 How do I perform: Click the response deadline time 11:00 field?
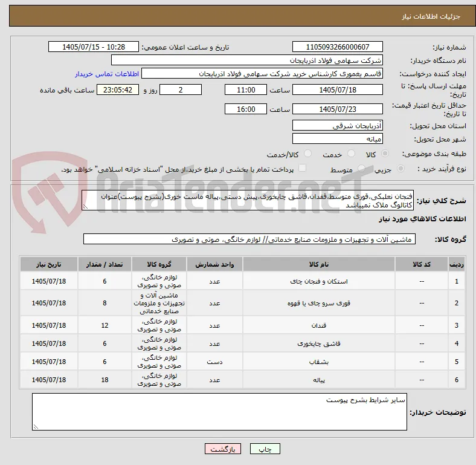point(246,89)
